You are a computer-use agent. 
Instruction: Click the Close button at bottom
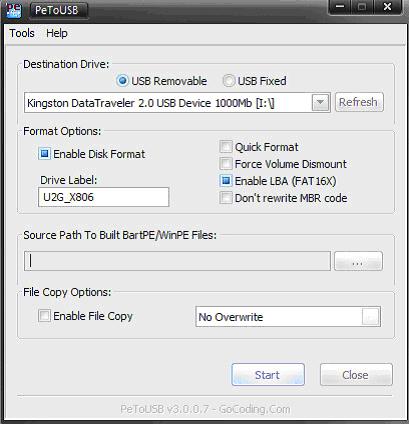[356, 375]
